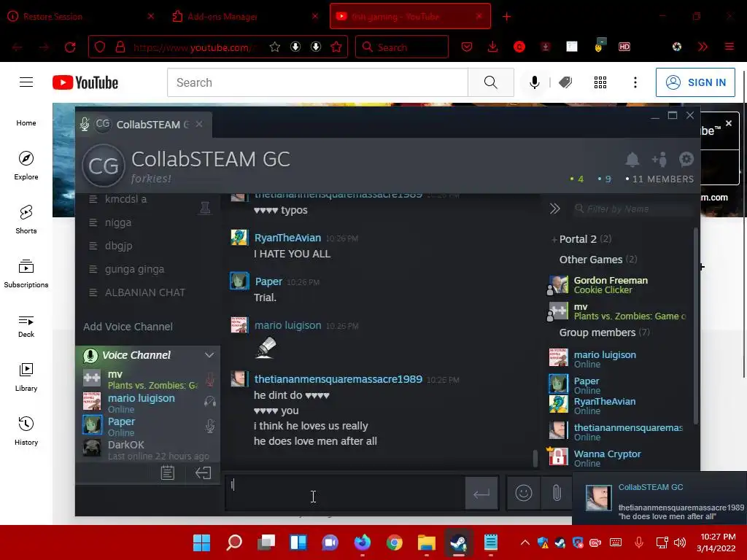Go to the YouTube logo home

click(x=85, y=82)
